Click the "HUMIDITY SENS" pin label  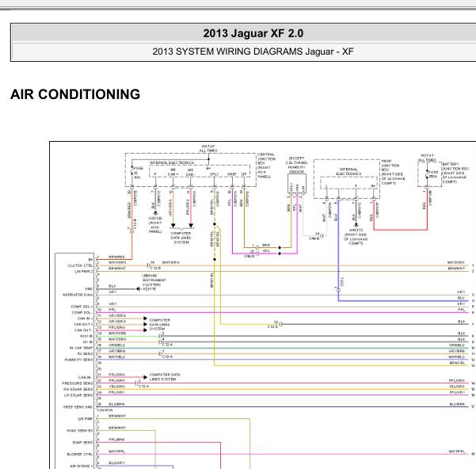point(78,360)
